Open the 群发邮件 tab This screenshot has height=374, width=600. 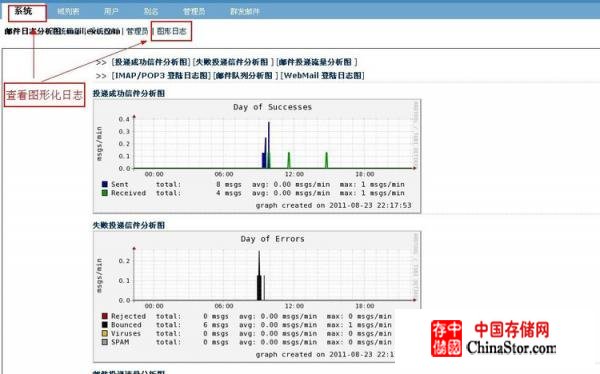245,11
